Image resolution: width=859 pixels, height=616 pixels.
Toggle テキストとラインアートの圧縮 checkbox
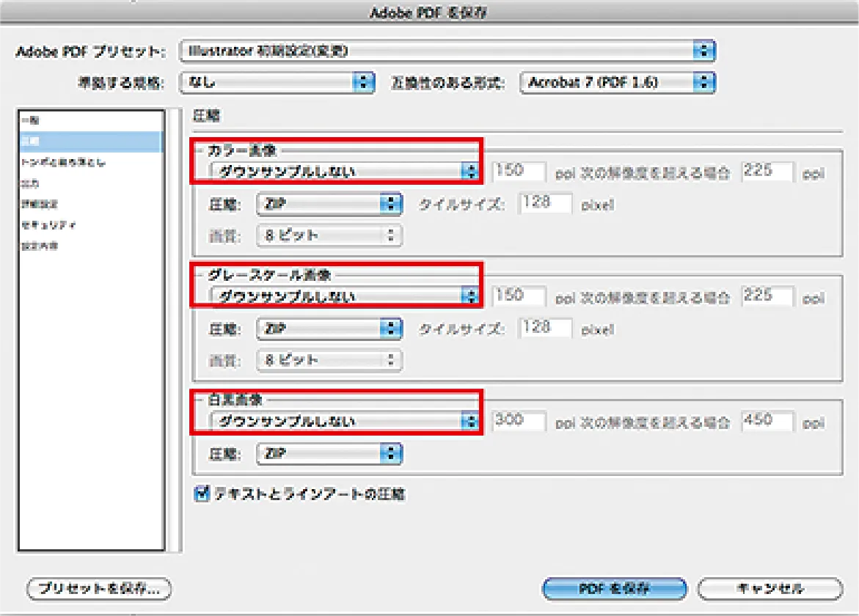pos(202,494)
